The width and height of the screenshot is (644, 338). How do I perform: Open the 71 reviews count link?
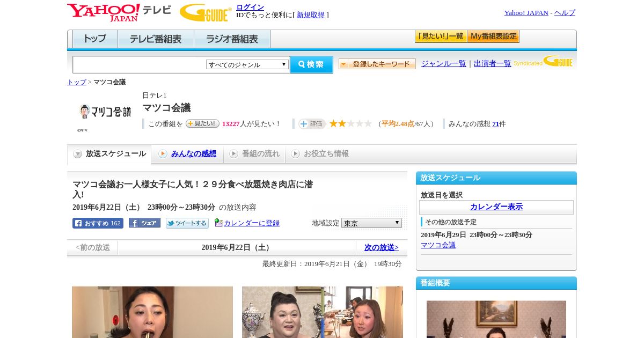point(495,124)
